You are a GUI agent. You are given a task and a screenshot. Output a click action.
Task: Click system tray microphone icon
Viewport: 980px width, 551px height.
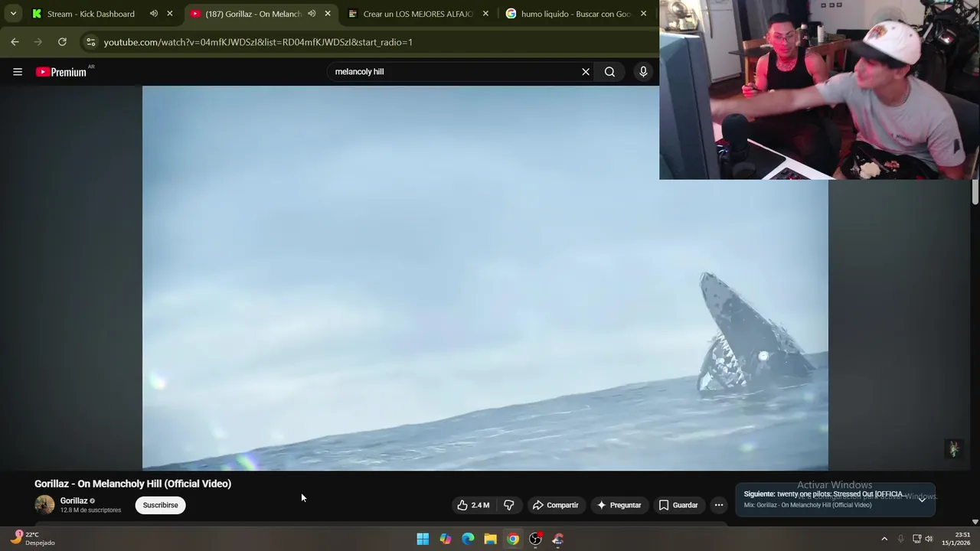901,539
